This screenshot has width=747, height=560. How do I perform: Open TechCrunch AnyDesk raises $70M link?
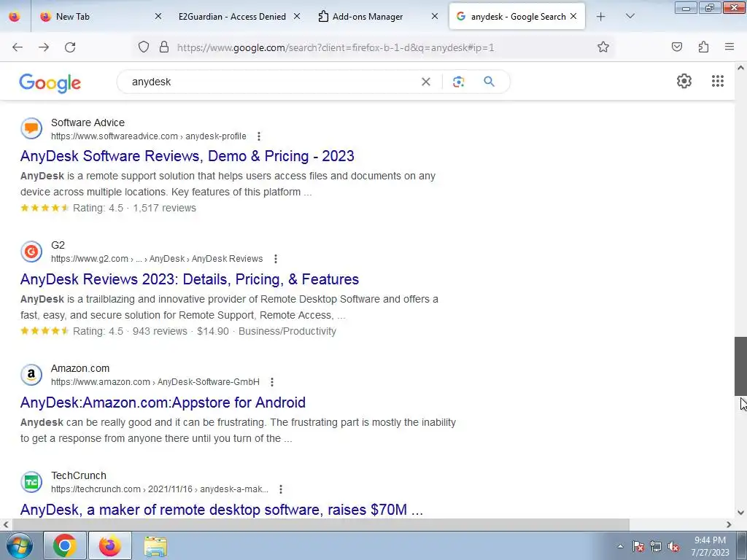[222, 510]
